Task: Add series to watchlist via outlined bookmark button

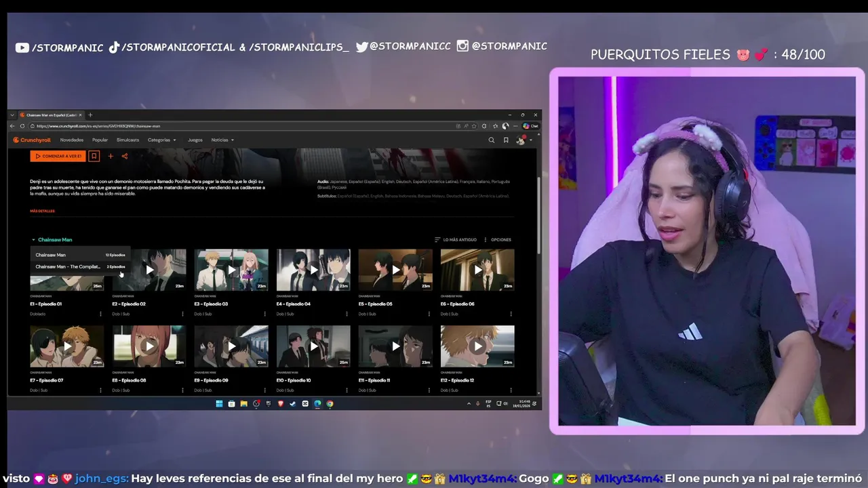Action: click(94, 156)
